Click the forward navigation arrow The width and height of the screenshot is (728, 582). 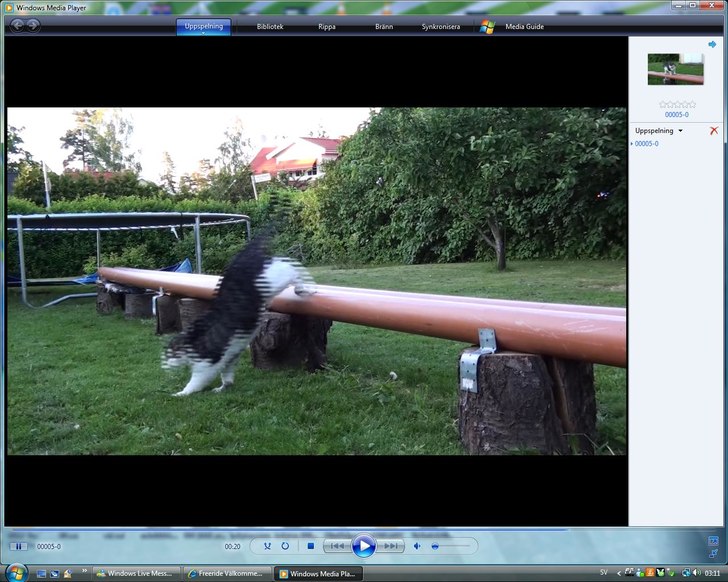point(33,25)
